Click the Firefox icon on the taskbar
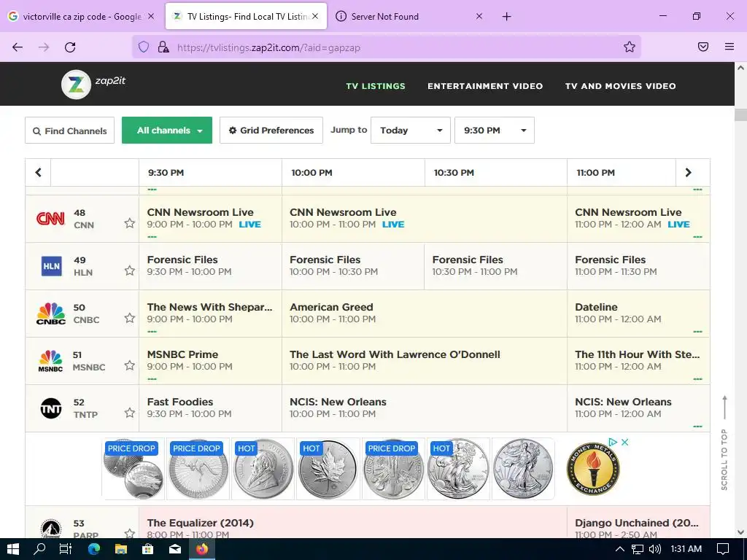 (x=202, y=549)
